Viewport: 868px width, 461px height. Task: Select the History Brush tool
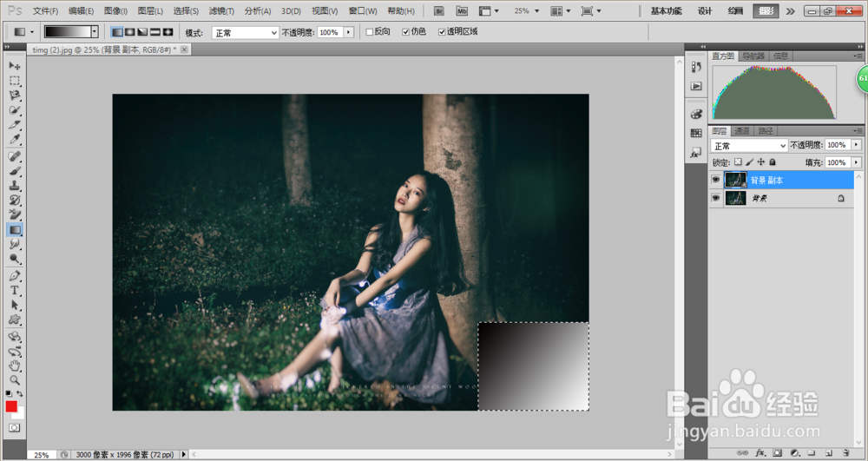tap(15, 200)
